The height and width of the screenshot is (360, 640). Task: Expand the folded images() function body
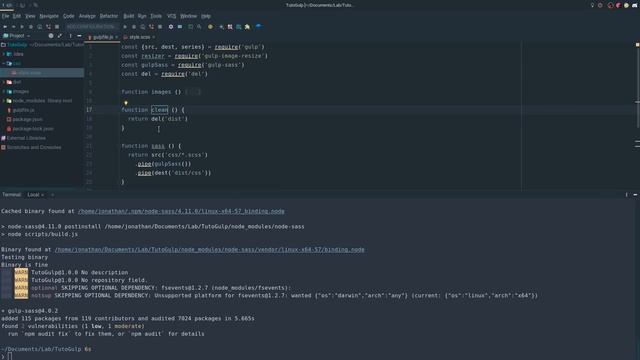[193, 92]
